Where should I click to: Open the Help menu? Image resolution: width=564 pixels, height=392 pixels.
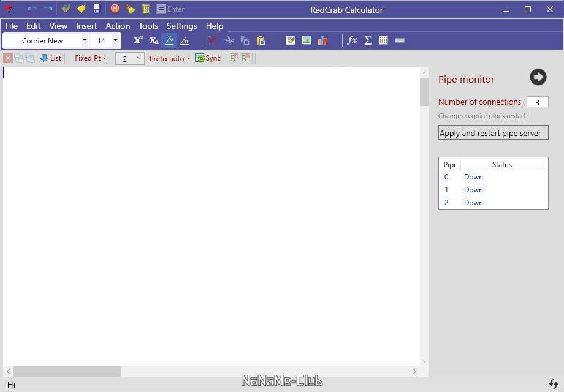coord(215,26)
